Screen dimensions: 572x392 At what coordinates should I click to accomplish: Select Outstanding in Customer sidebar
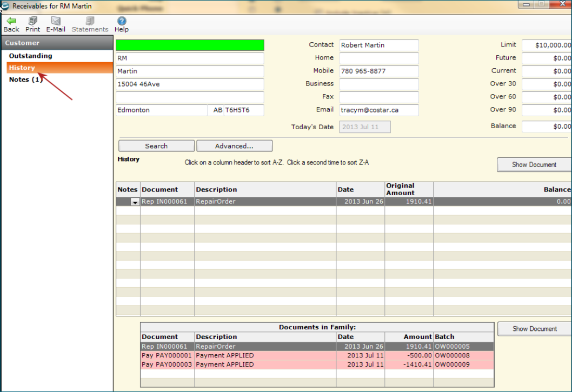coord(31,56)
